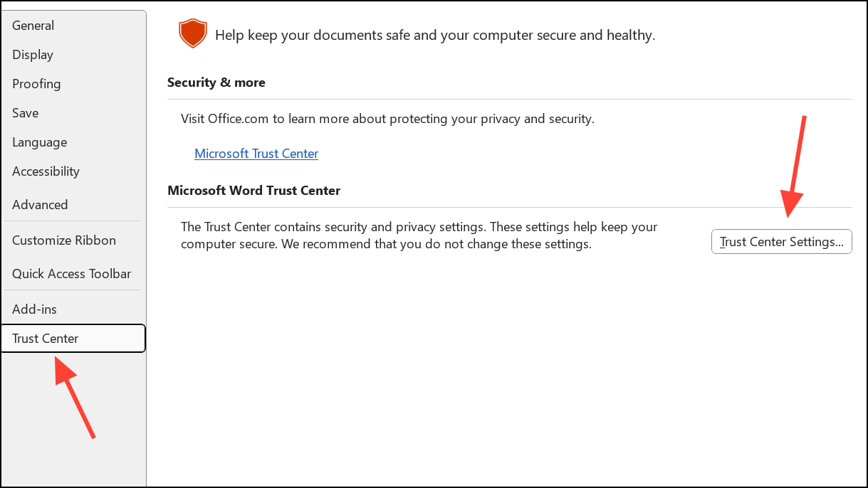Open the Add-ins section
Viewport: 868px width, 488px height.
tap(34, 309)
